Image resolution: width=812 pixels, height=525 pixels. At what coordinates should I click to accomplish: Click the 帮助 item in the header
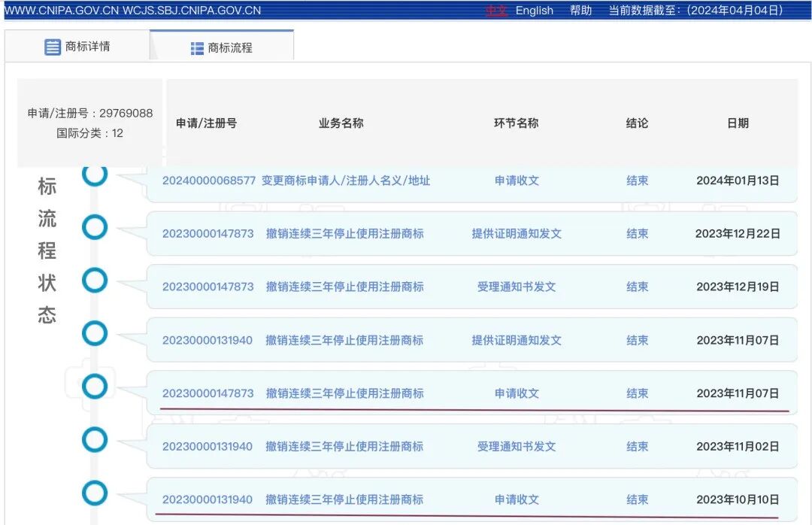(580, 11)
